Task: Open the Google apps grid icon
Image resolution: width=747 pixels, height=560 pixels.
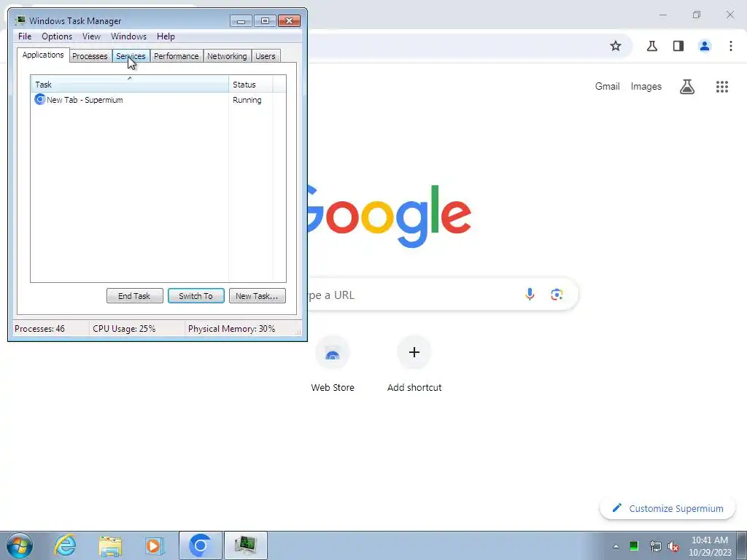Action: [722, 86]
